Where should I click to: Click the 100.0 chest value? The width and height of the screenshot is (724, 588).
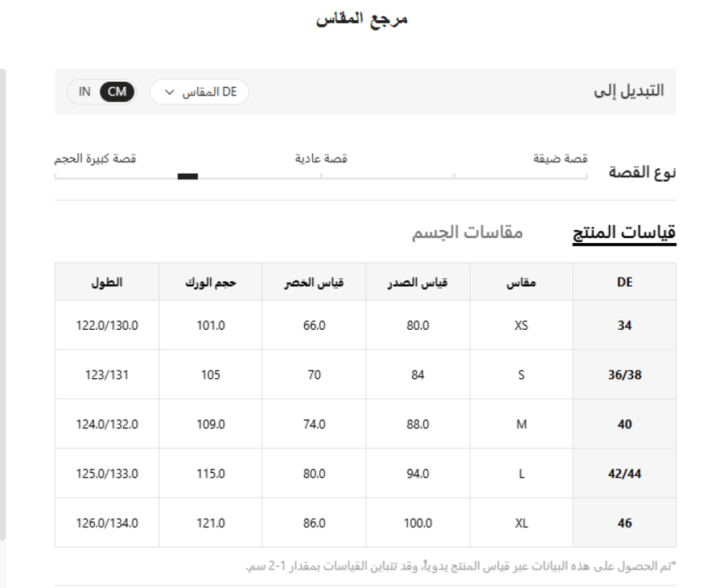[418, 523]
